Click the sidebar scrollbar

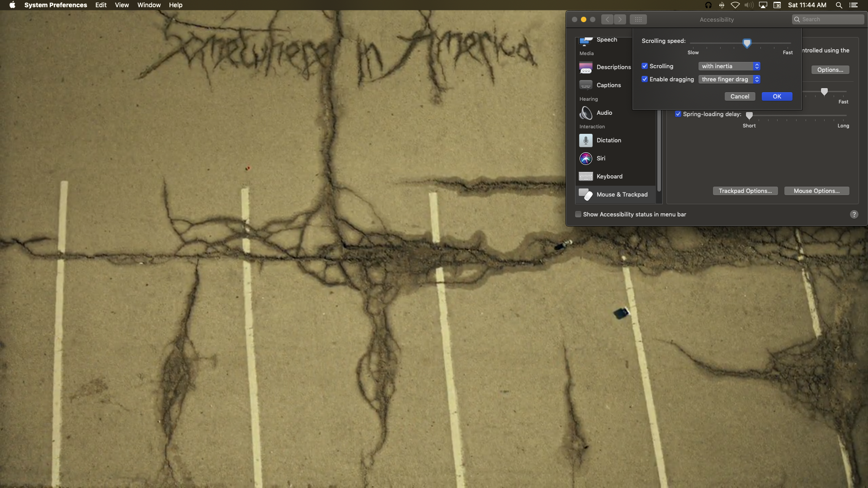[x=659, y=151]
